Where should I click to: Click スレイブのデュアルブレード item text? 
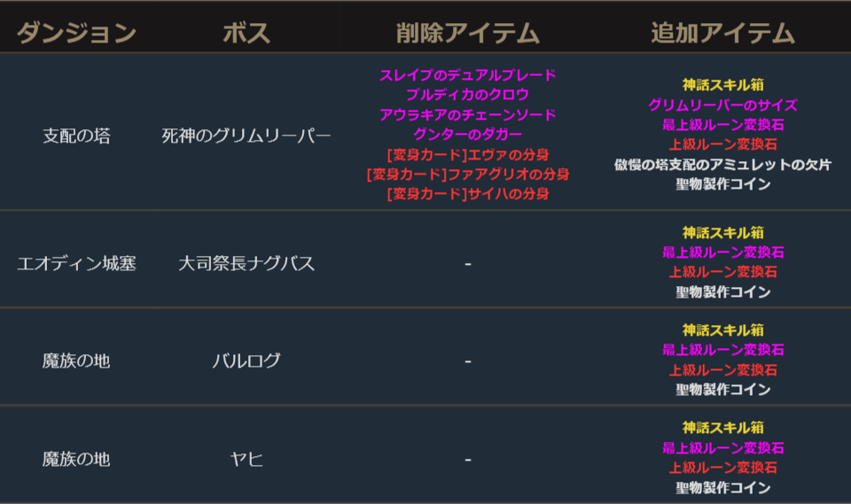(467, 75)
